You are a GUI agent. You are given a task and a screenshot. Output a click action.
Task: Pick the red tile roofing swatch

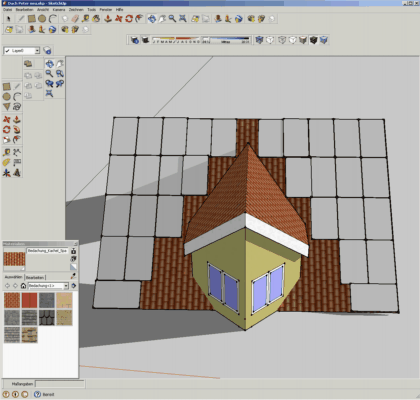(12, 300)
